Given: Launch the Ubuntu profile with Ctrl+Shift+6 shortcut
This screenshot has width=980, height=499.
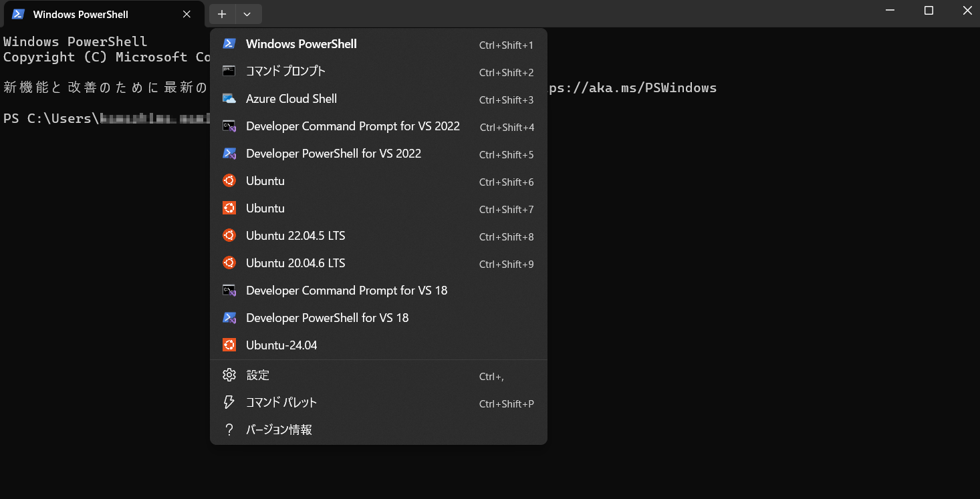Looking at the screenshot, I should pos(265,181).
